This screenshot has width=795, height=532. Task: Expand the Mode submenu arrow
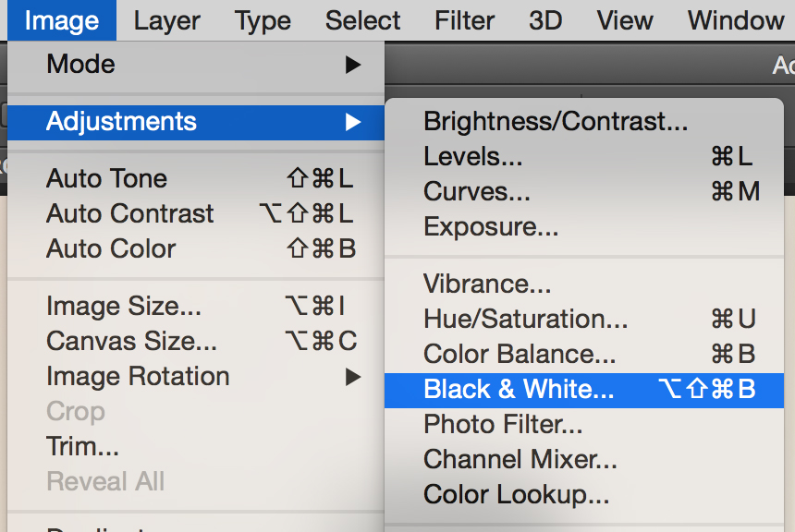coord(353,65)
